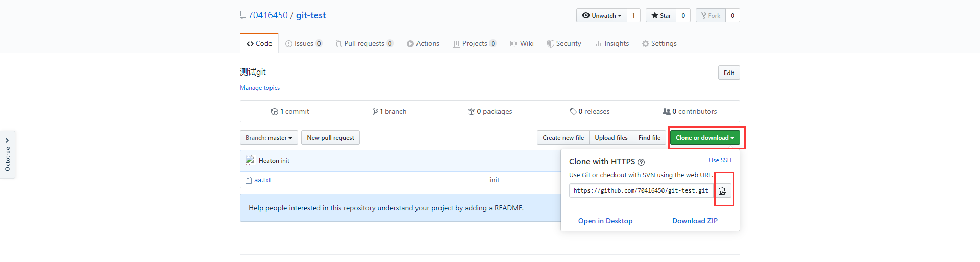The width and height of the screenshot is (980, 262).
Task: Open the git-test repository link
Action: [x=311, y=15]
